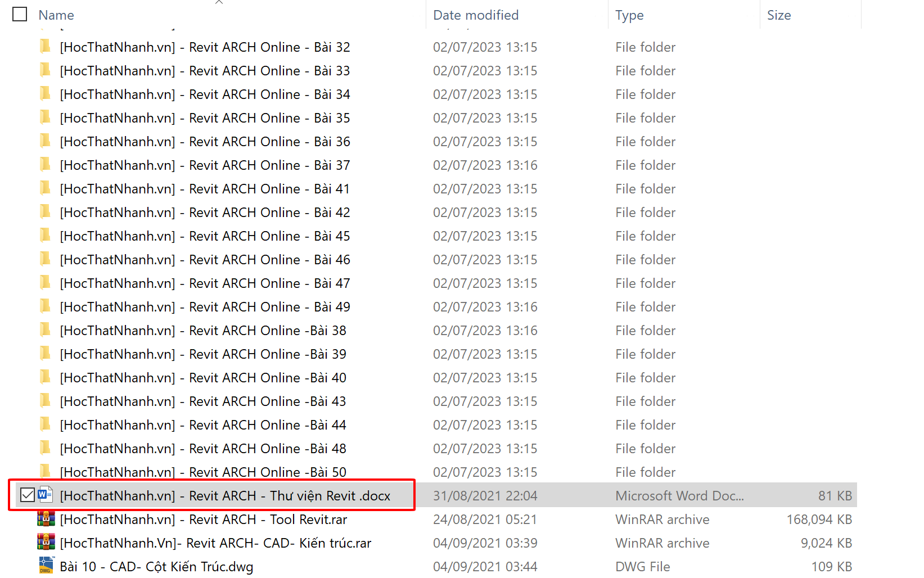
Task: Select folder name Revit ARCH Online - Bài 37
Action: [205, 165]
